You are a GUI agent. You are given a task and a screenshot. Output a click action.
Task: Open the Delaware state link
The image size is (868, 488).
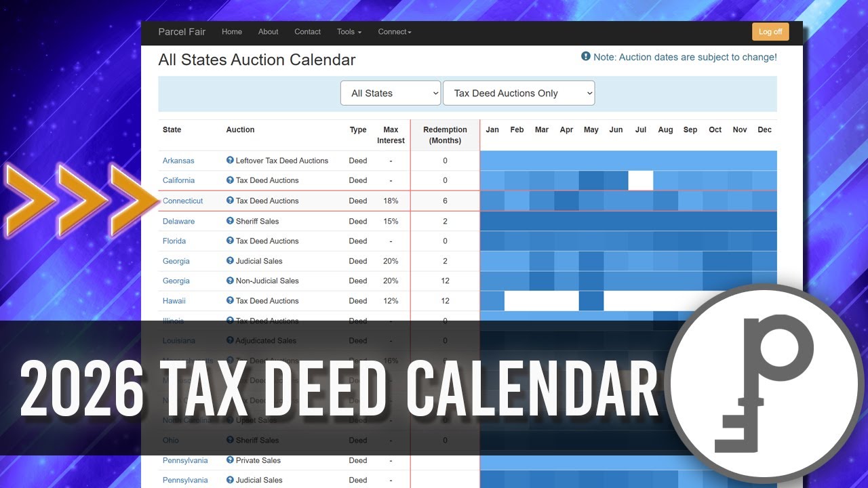pos(178,221)
